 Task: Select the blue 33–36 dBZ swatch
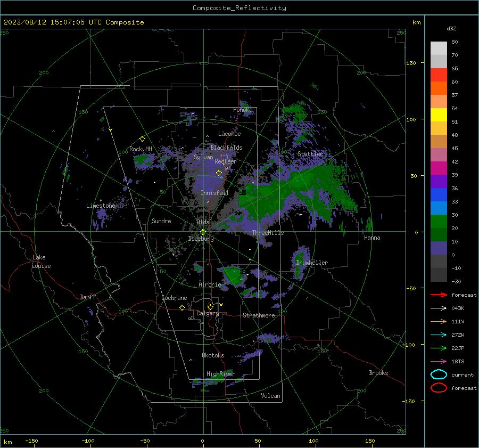pyautogui.click(x=439, y=195)
